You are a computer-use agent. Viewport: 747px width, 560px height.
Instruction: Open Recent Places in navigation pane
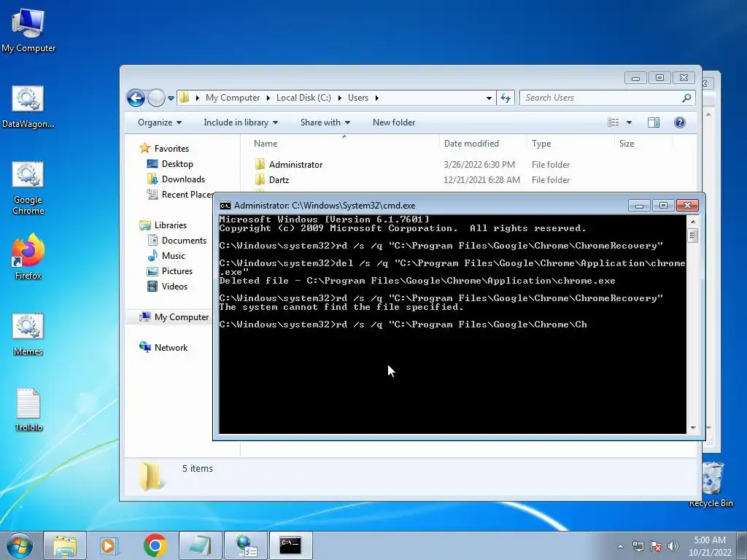tap(180, 194)
